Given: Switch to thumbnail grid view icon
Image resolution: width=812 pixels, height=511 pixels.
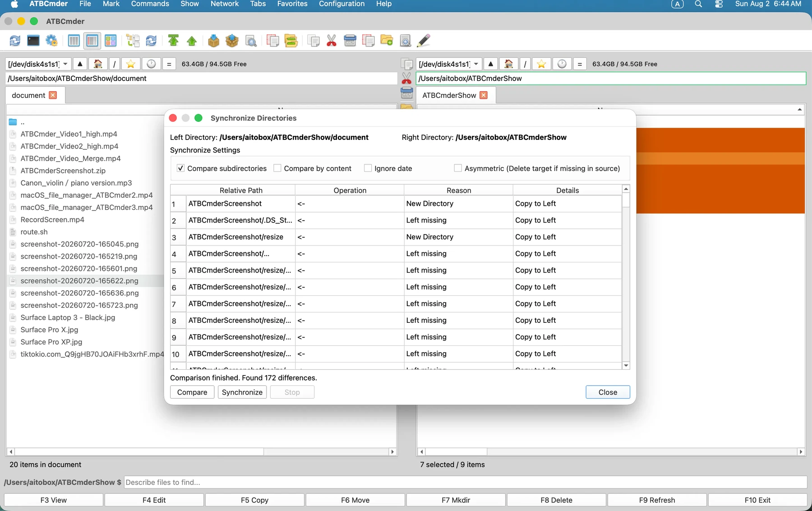Looking at the screenshot, I should [111, 41].
